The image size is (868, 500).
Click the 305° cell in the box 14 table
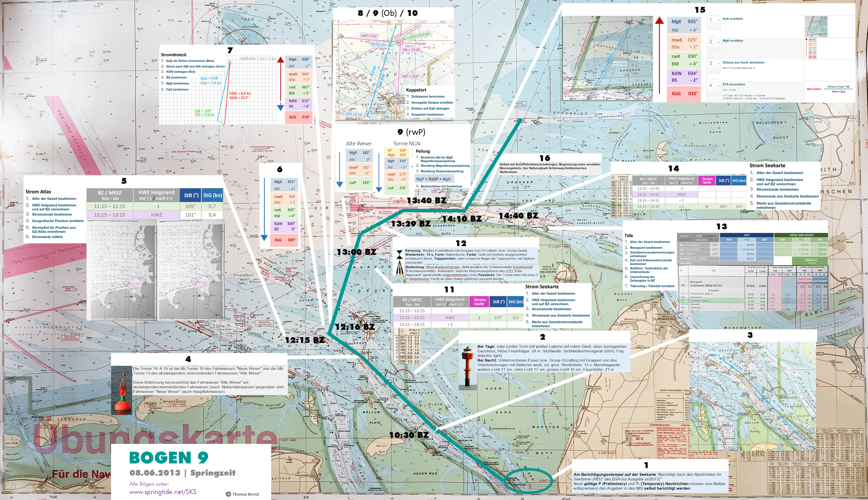pos(723,206)
